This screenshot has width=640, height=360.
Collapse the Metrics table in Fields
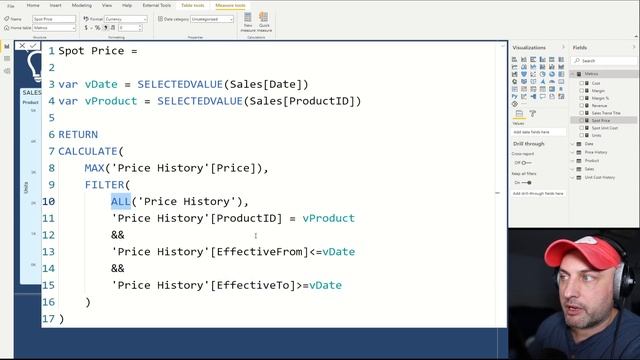click(573, 74)
